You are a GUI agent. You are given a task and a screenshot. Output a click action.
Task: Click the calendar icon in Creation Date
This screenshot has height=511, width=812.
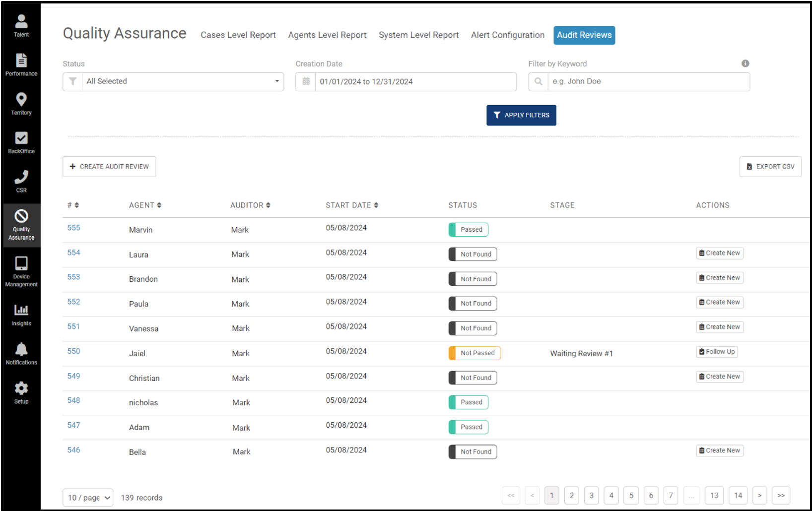(306, 81)
